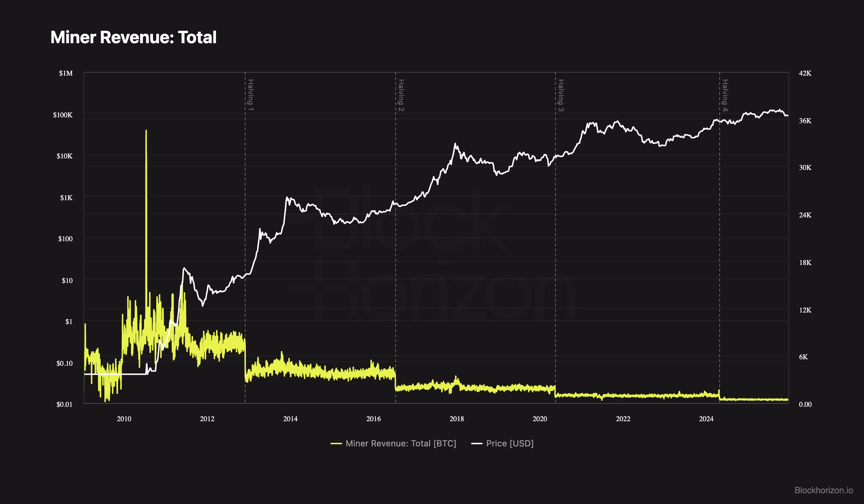Click the white Price legend swatch
This screenshot has width=864, height=504.
point(477,444)
